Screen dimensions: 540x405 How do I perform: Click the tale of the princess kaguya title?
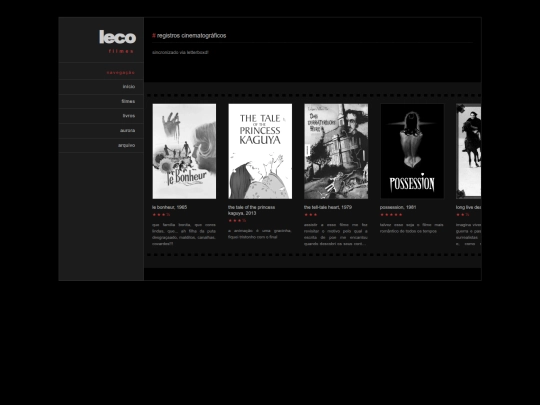click(x=251, y=210)
